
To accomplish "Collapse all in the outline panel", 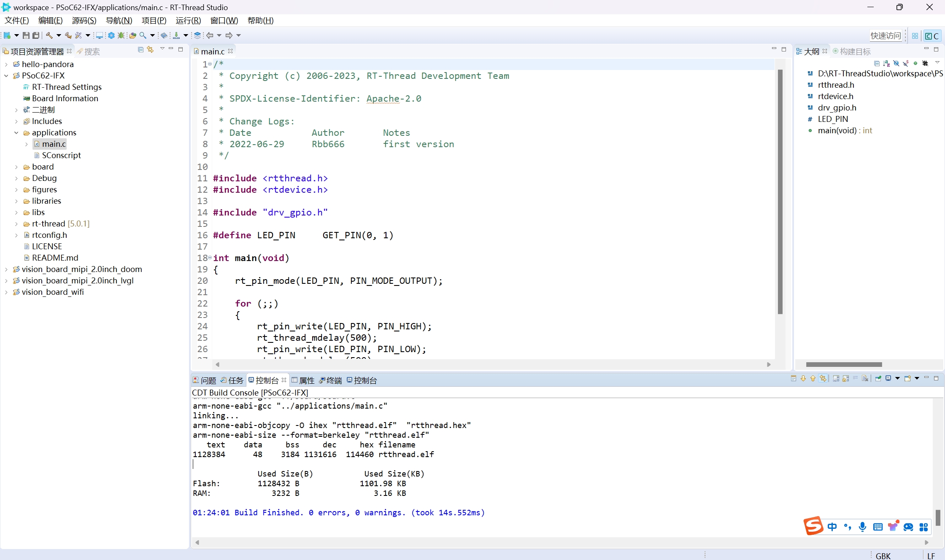I will point(877,63).
